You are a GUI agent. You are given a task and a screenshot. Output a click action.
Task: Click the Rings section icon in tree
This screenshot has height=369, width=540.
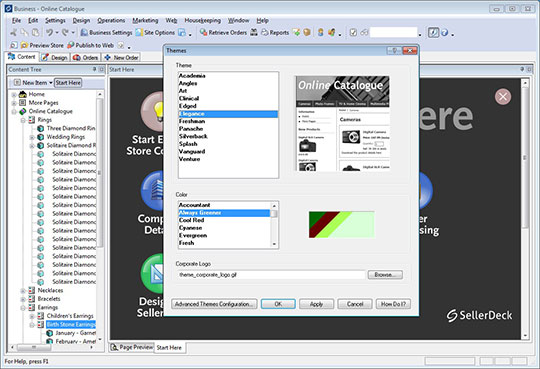[31, 120]
